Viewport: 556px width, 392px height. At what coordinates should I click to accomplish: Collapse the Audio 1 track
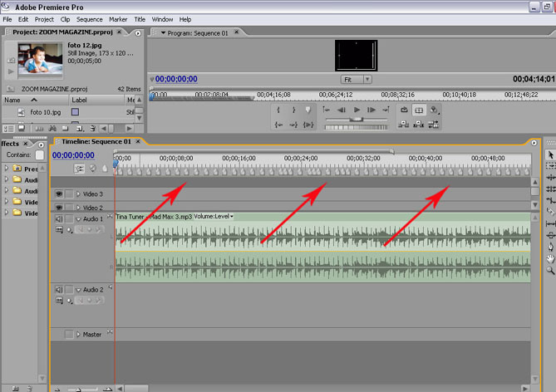[79, 219]
